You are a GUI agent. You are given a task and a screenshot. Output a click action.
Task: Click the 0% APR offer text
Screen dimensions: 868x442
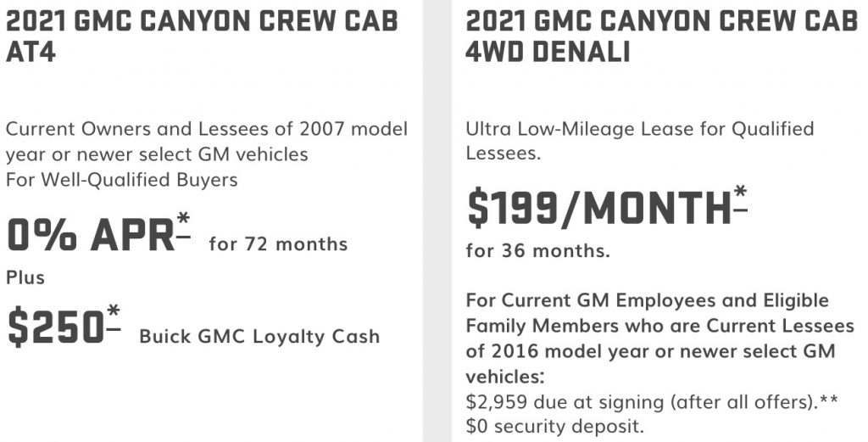[x=92, y=235]
